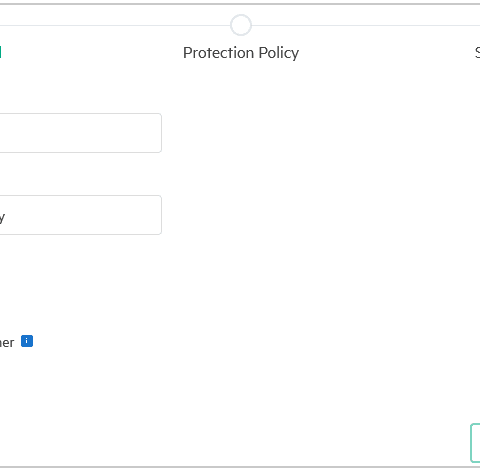
Task: Select the green highlighted step label at left
Action: 1,52
